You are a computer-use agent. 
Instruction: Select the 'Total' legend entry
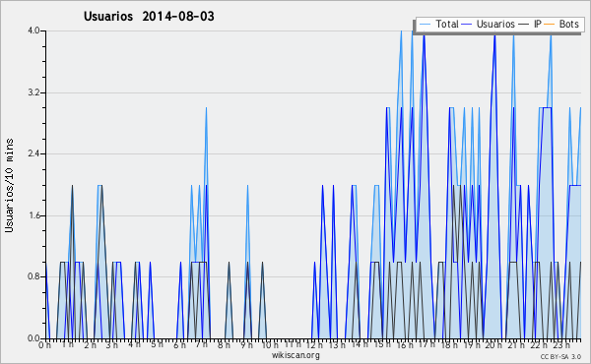click(x=447, y=24)
